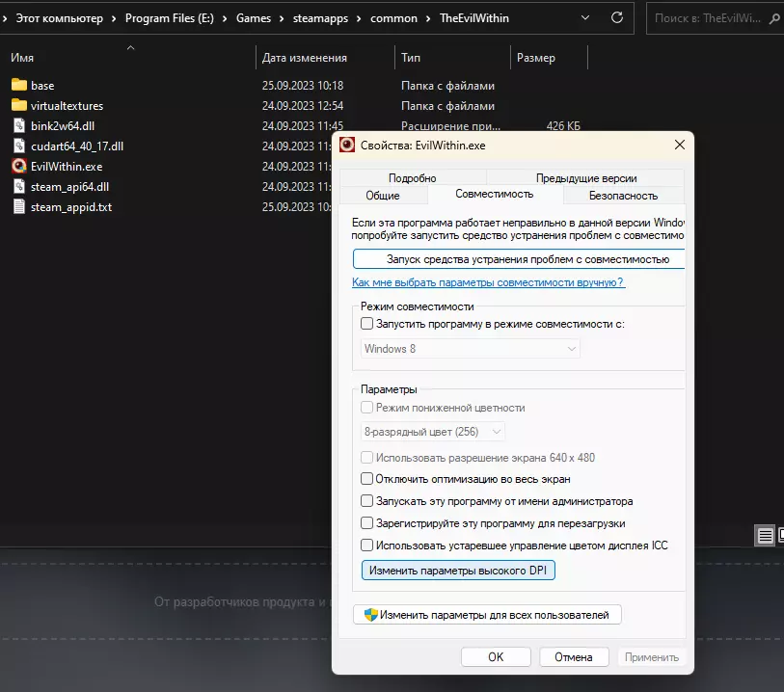784x692 pixels.
Task: Sort by the Тип column header
Action: click(x=411, y=58)
